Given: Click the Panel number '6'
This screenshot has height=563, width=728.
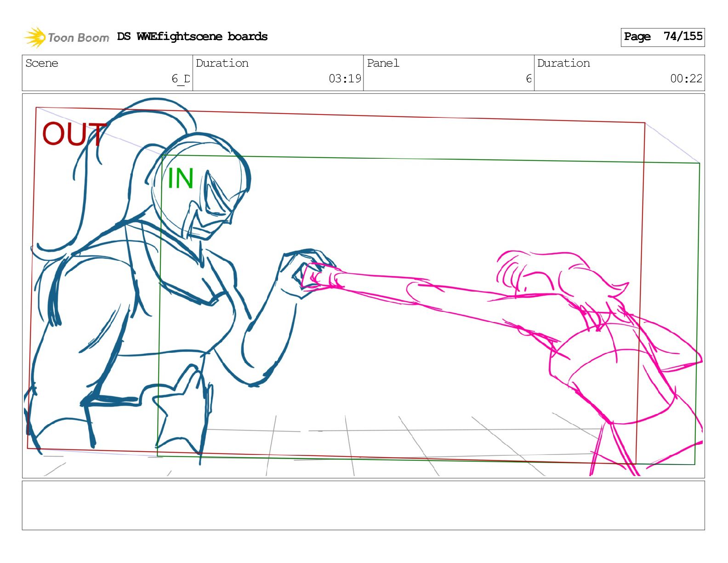Looking at the screenshot, I should tap(529, 79).
